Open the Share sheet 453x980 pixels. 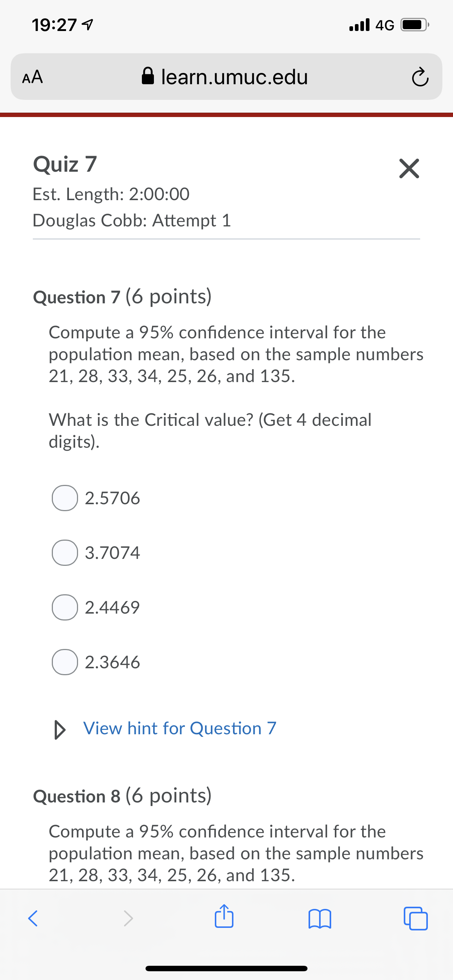coord(224,918)
